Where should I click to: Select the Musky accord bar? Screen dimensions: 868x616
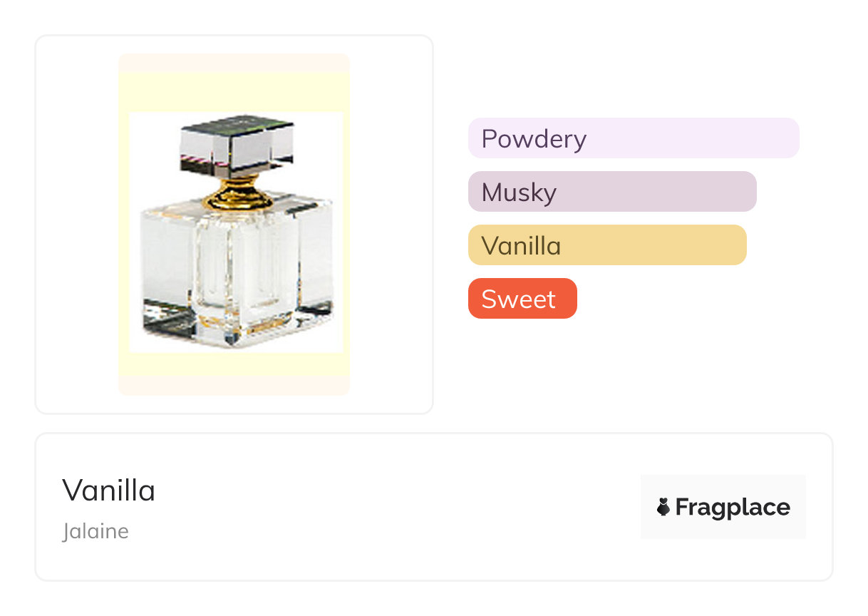(612, 192)
